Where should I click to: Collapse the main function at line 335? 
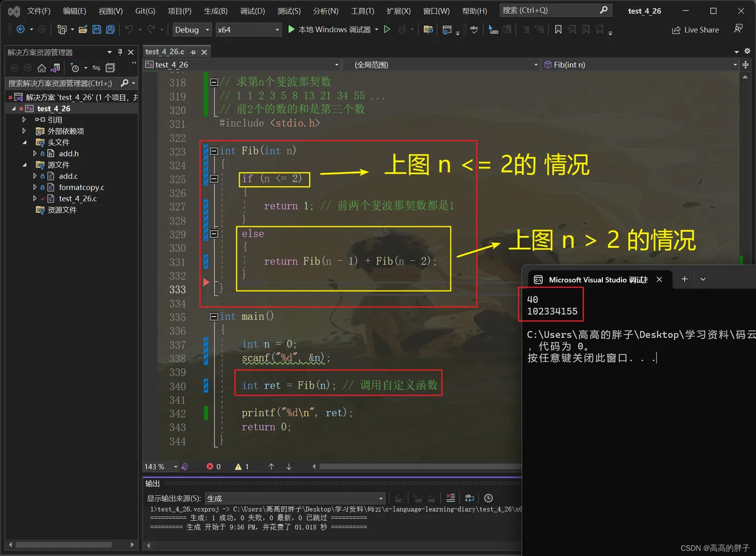[214, 317]
